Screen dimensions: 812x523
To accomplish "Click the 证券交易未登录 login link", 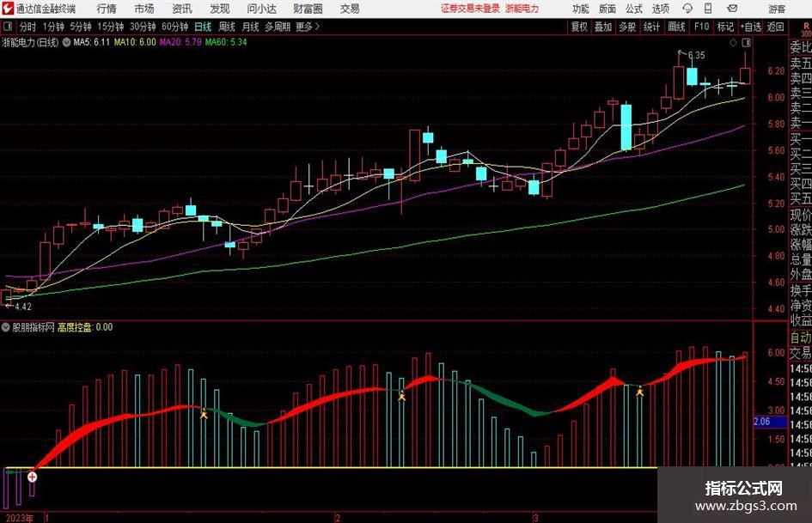I will (470, 9).
